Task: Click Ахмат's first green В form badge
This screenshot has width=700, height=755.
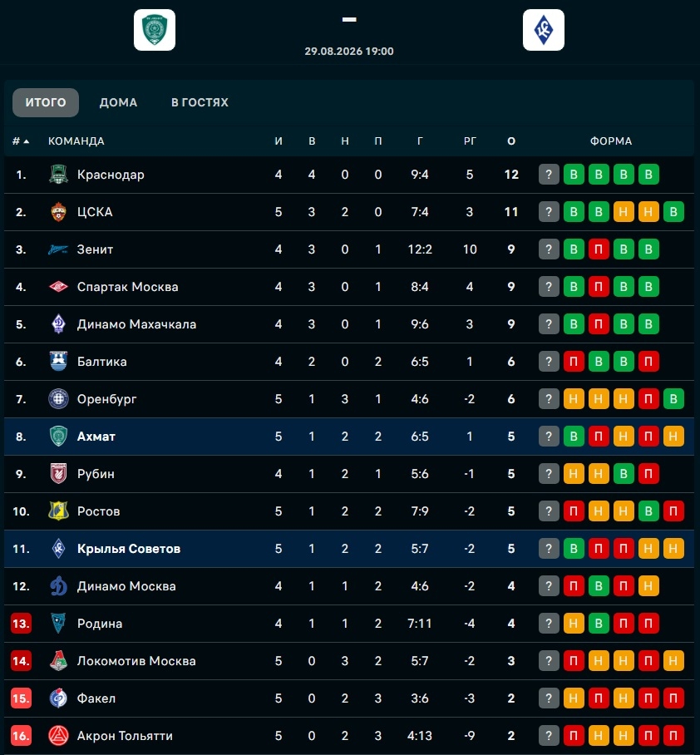Action: (574, 437)
